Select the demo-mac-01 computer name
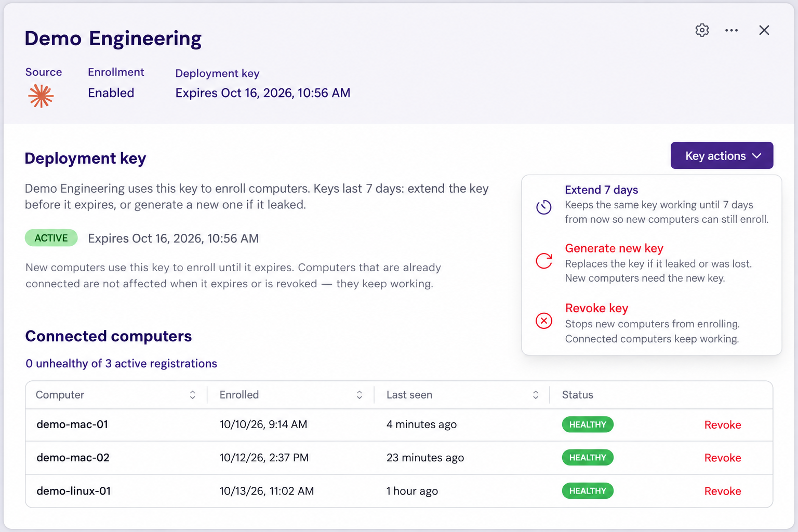The height and width of the screenshot is (532, 798). [x=72, y=424]
